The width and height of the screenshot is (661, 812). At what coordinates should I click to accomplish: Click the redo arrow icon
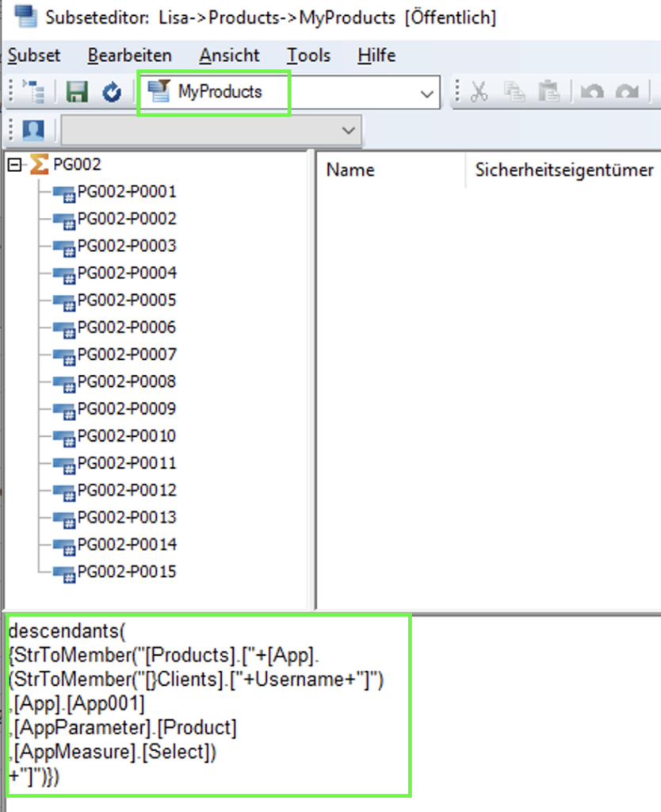pos(627,92)
